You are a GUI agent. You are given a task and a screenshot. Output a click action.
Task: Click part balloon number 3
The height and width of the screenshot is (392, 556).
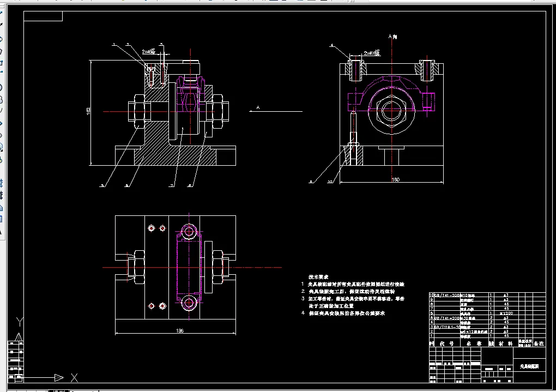click(x=161, y=45)
